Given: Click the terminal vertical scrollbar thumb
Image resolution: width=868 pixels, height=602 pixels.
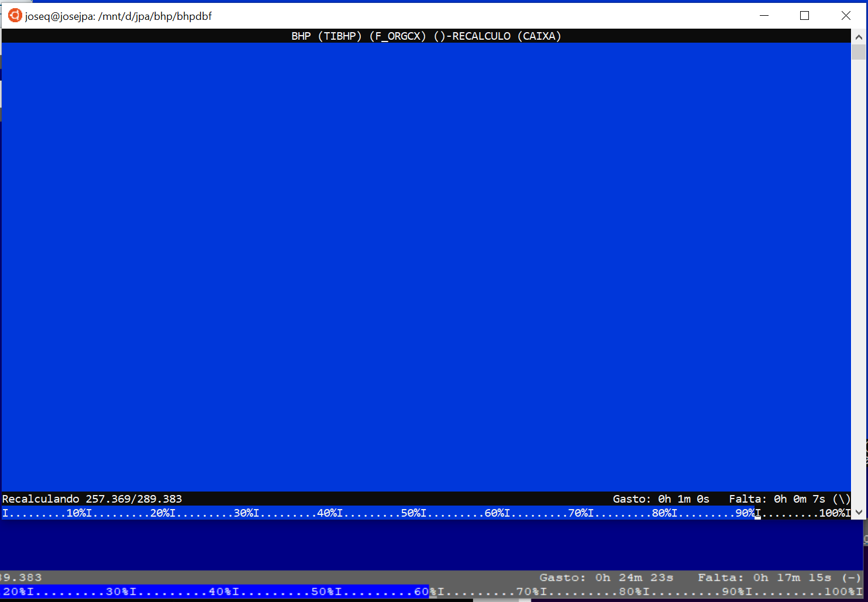Looking at the screenshot, I should pyautogui.click(x=859, y=52).
